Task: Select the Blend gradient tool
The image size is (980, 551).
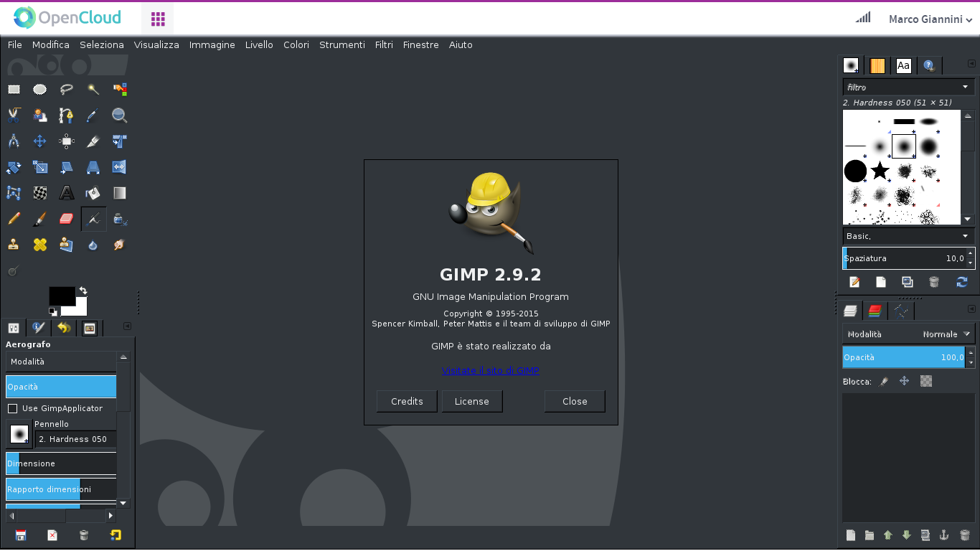Action: (120, 193)
